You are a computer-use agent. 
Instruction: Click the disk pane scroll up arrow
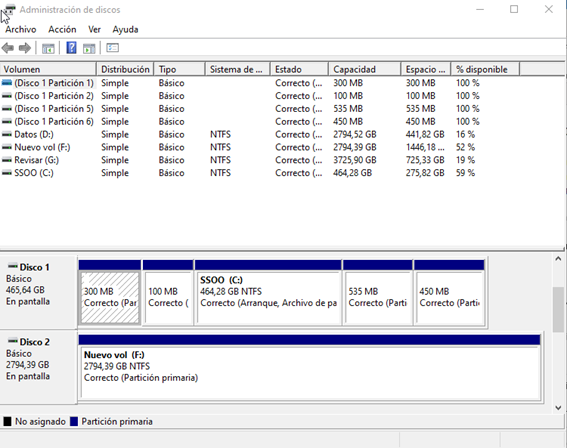tap(558, 259)
